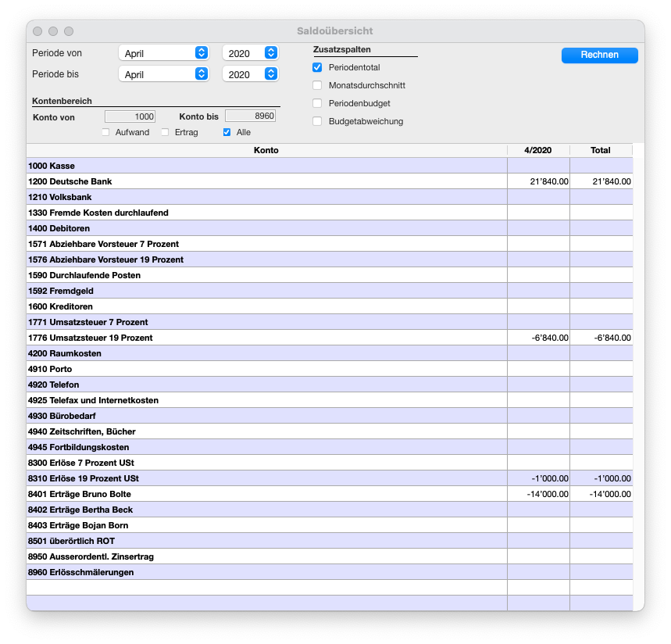The height and width of the screenshot is (644, 671).
Task: Enable the Budgetabweichung checkbox
Action: tap(317, 121)
